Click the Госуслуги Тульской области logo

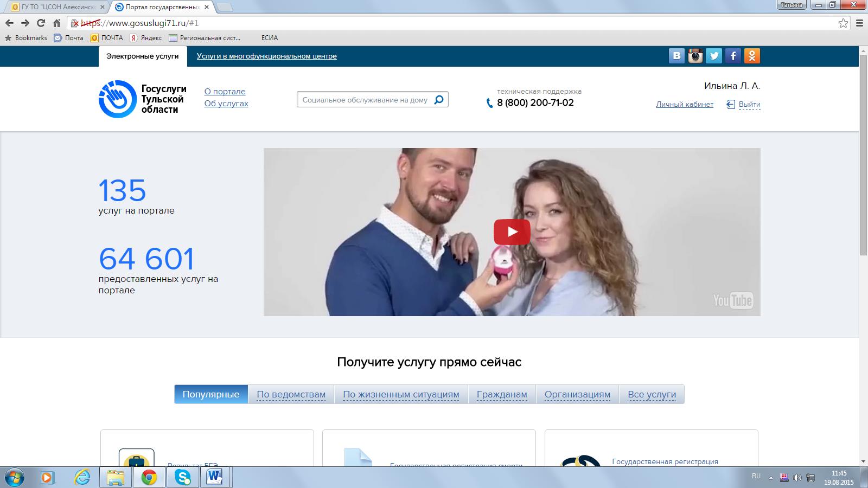pyautogui.click(x=143, y=99)
